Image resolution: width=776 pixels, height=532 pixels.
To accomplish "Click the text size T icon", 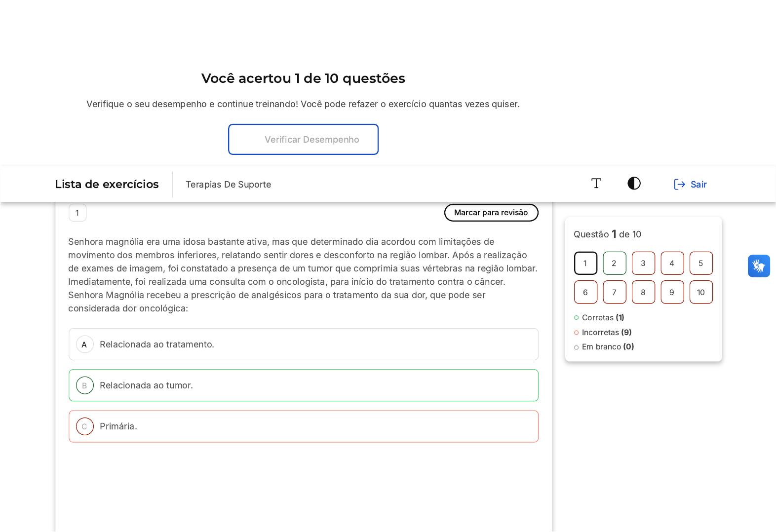I will (596, 184).
